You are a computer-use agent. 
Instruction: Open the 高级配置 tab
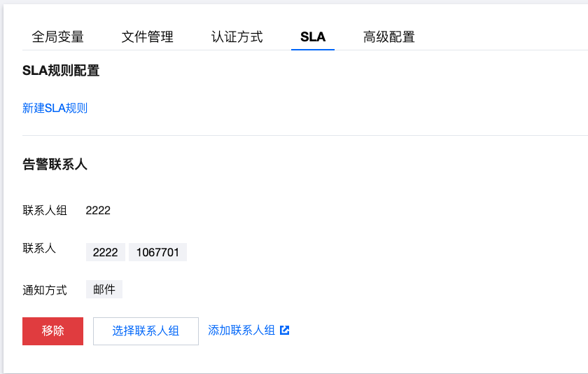click(389, 37)
